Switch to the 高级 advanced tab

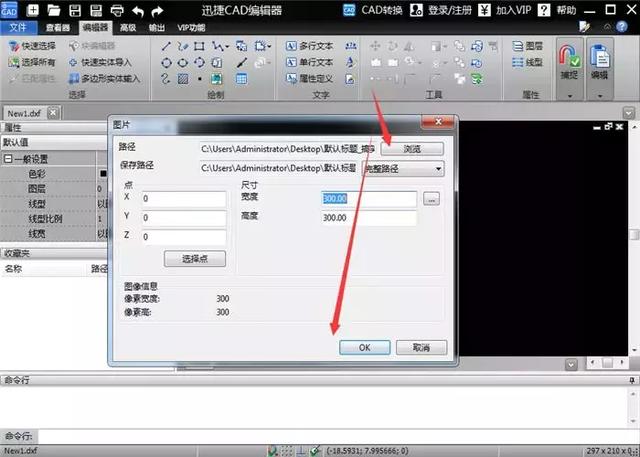pyautogui.click(x=128, y=28)
